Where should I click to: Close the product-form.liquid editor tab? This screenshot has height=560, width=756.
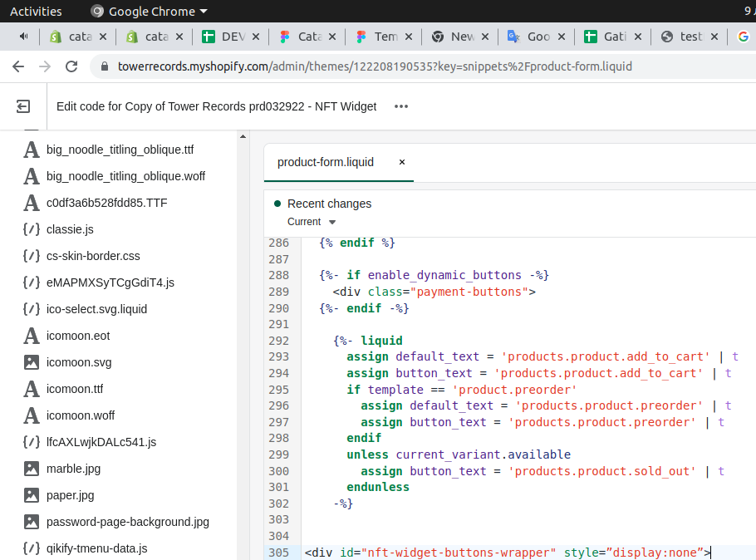point(402,162)
